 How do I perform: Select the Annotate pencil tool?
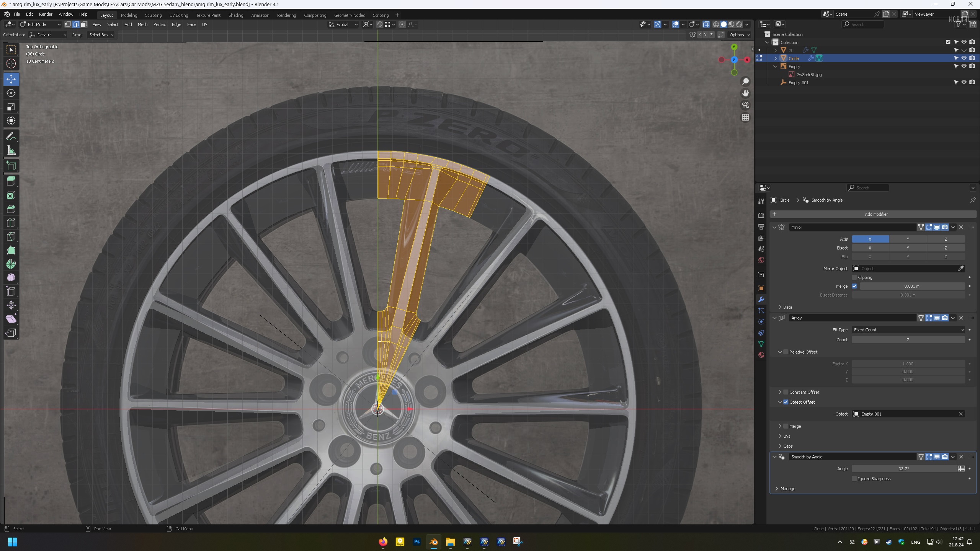11,137
